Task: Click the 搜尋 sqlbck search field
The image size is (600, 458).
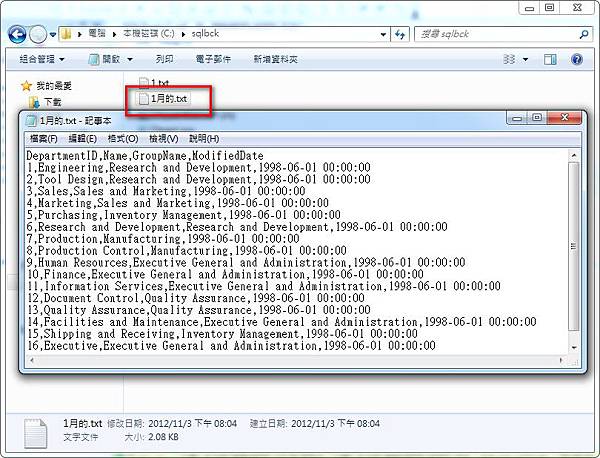Action: pyautogui.click(x=496, y=34)
